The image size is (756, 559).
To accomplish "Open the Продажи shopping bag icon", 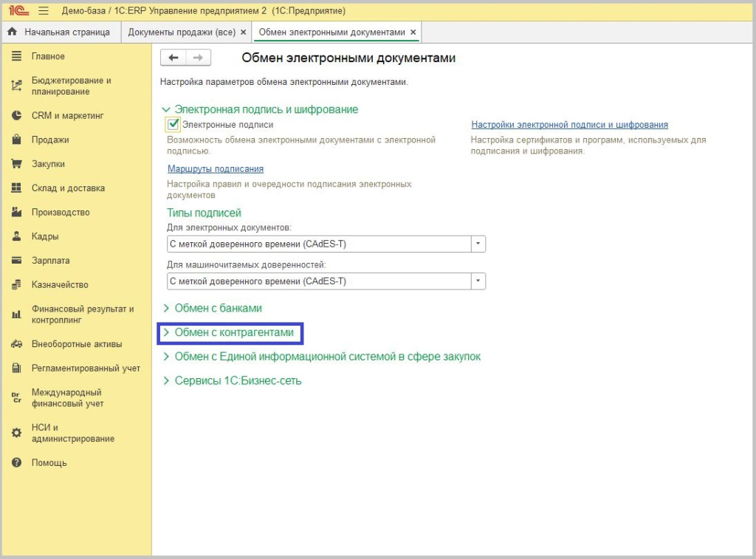I will (16, 140).
